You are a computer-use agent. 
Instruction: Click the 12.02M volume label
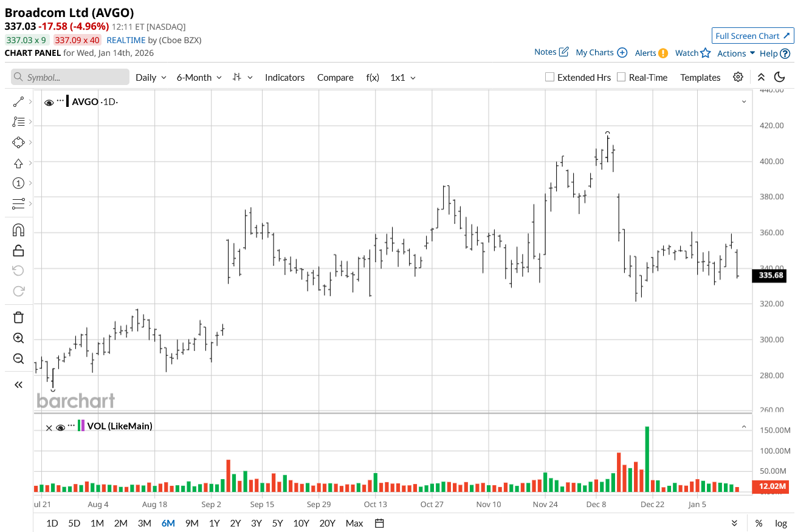pyautogui.click(x=770, y=486)
